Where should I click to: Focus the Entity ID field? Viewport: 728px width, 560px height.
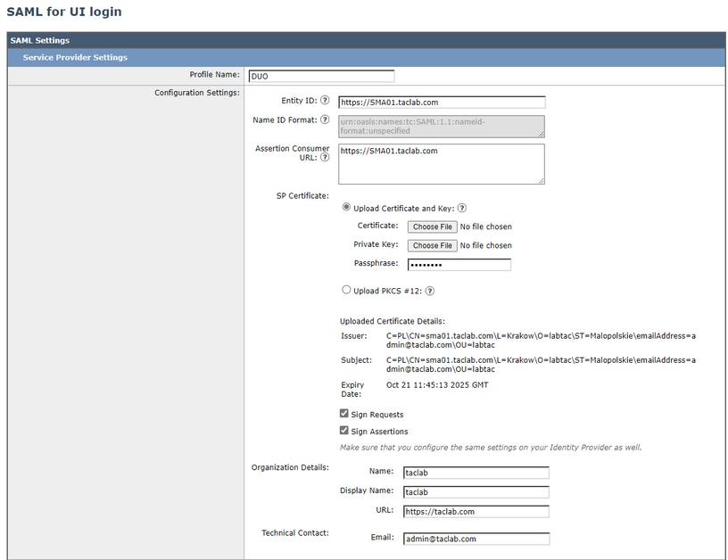[442, 102]
